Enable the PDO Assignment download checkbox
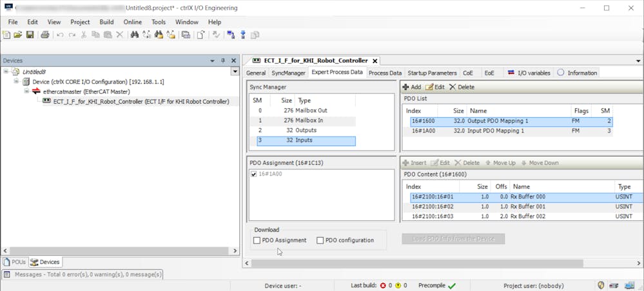 pyautogui.click(x=257, y=241)
